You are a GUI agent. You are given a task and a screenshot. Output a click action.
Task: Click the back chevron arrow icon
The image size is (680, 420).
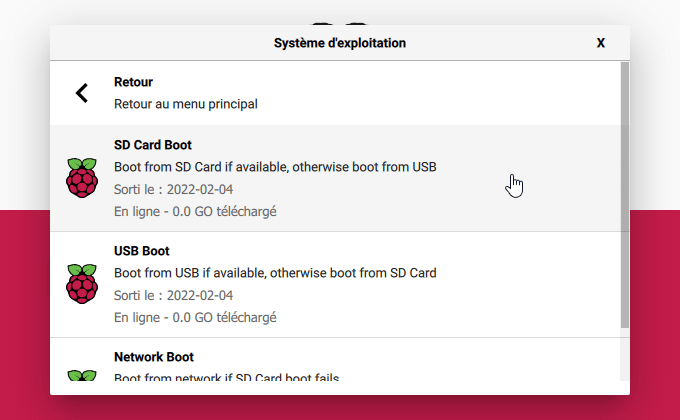[82, 93]
